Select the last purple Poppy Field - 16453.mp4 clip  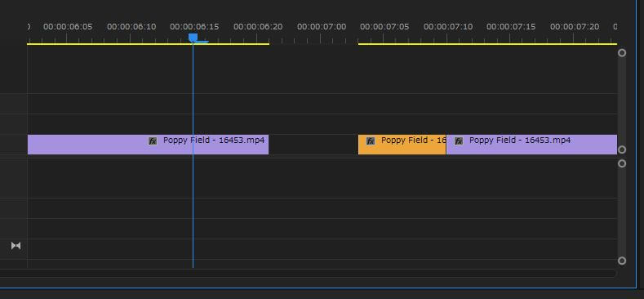coord(532,145)
